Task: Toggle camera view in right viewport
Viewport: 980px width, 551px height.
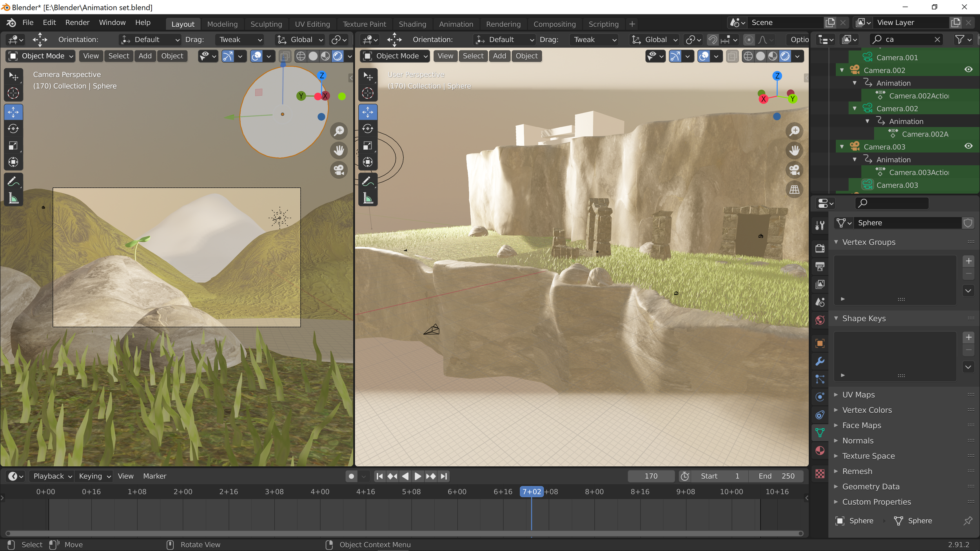Action: 794,170
